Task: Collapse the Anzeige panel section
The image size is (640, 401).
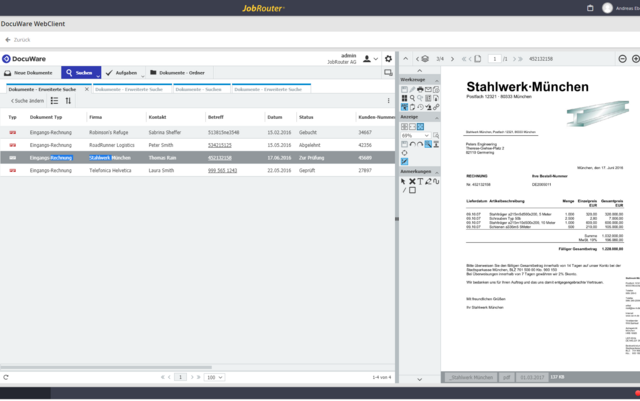Action: (436, 118)
